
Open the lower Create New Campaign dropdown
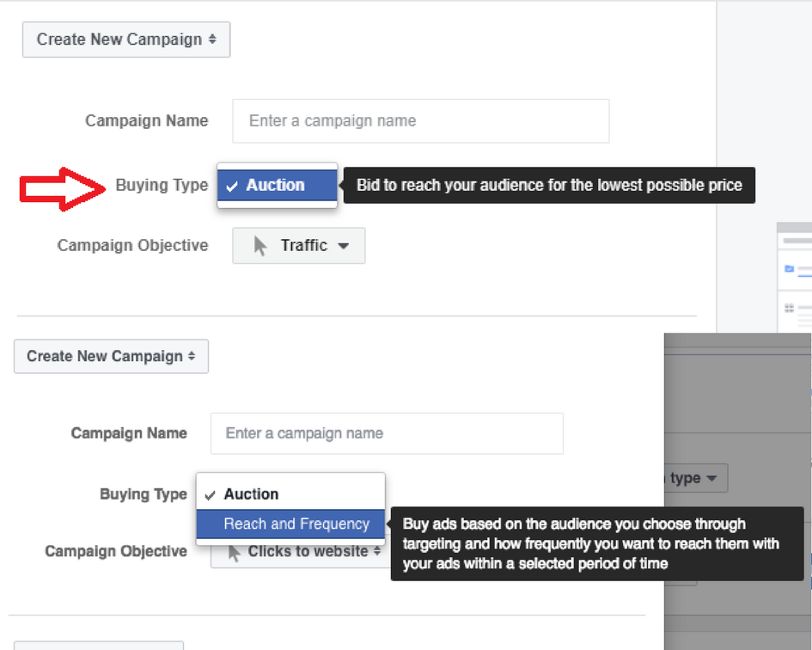pos(111,356)
